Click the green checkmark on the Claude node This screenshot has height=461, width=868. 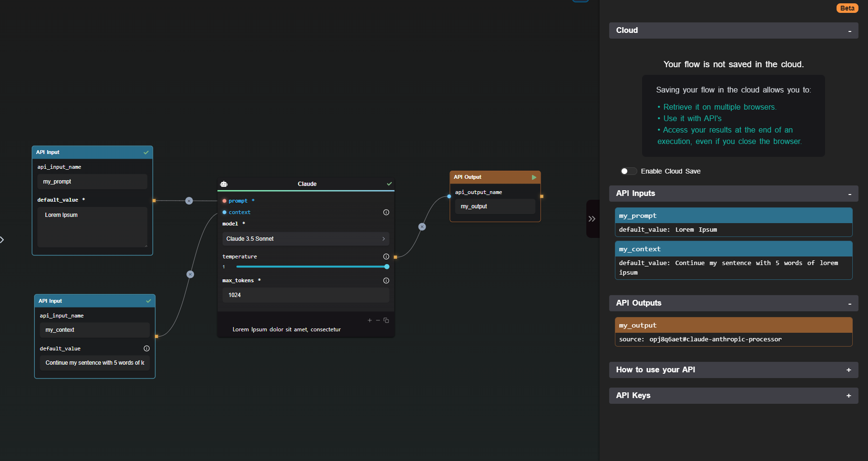click(389, 184)
